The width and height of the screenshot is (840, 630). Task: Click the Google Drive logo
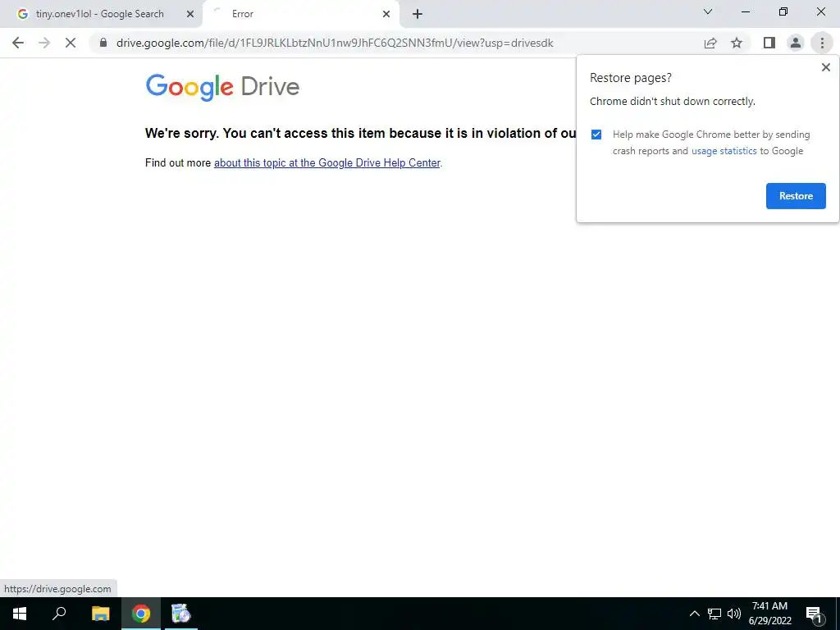pos(222,87)
